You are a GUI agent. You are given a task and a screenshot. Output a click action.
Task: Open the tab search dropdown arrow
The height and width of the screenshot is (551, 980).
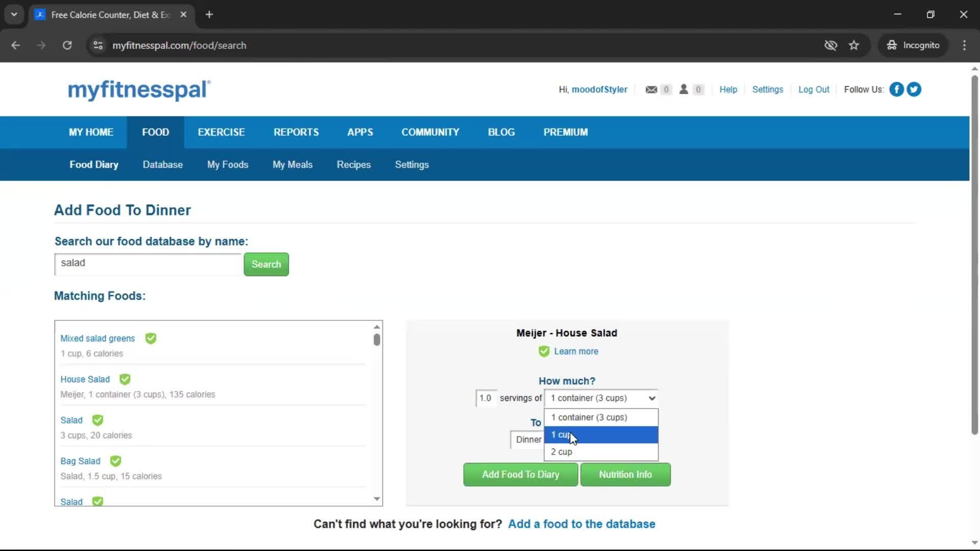(14, 14)
